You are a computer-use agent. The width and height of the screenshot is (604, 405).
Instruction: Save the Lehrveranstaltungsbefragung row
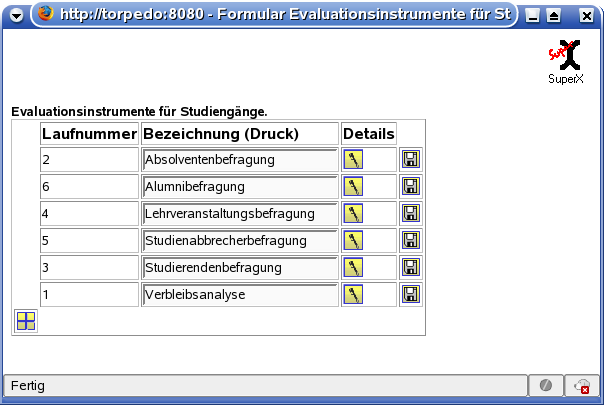coord(411,213)
